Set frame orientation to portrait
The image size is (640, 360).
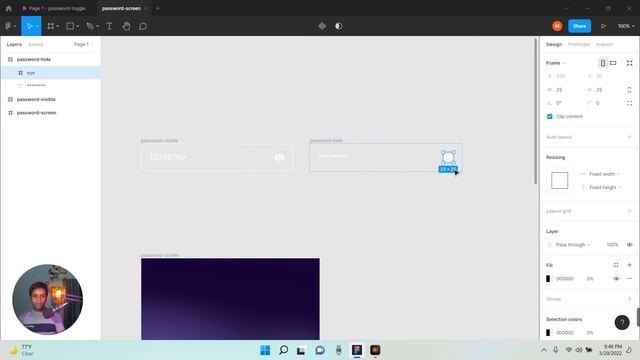(x=602, y=63)
